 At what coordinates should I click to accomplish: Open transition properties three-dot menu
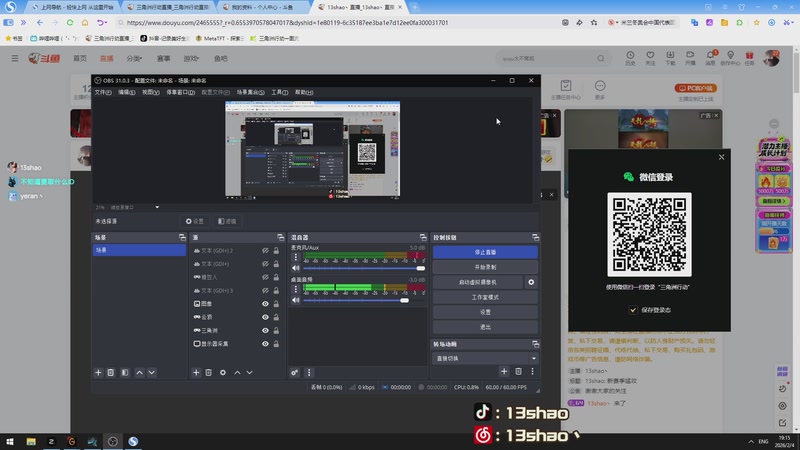point(532,371)
